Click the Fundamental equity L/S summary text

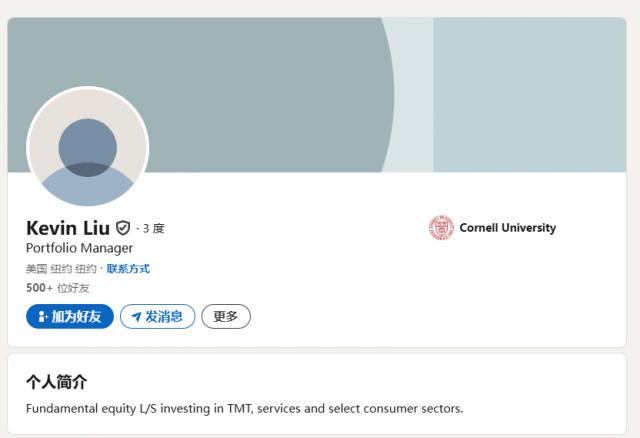click(244, 408)
